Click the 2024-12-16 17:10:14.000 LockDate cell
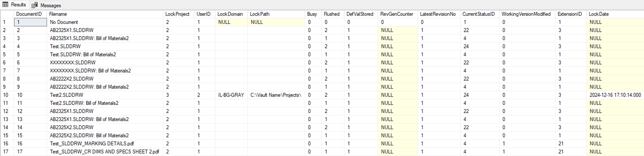Viewport: 644px width, 156px height. pyautogui.click(x=615, y=95)
